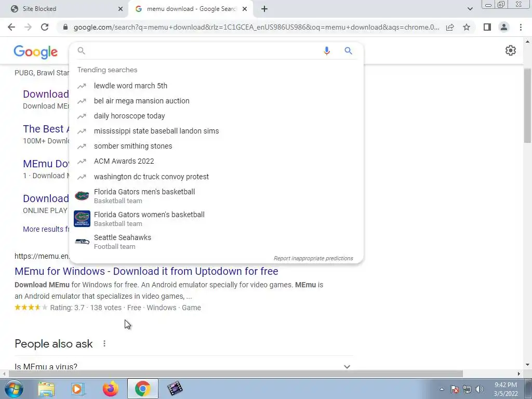Show hidden tray icons arrow
The width and height of the screenshot is (532, 399).
pos(442,389)
